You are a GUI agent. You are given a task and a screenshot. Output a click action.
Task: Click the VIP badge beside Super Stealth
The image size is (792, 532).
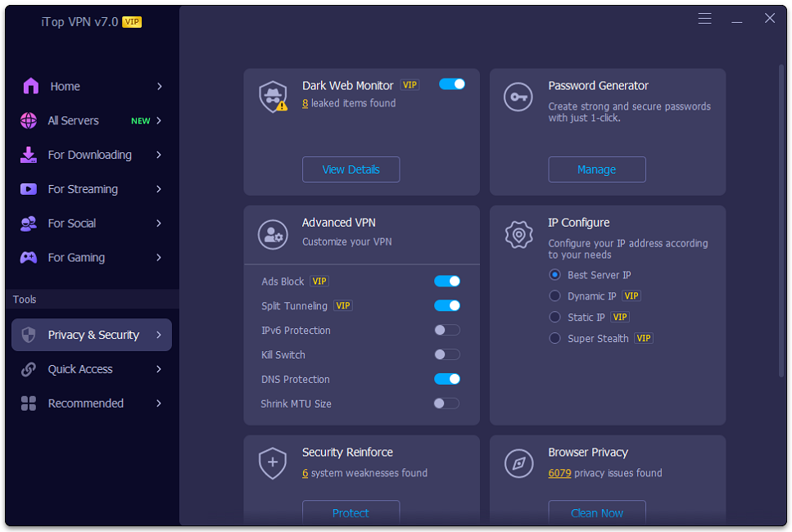coord(644,338)
